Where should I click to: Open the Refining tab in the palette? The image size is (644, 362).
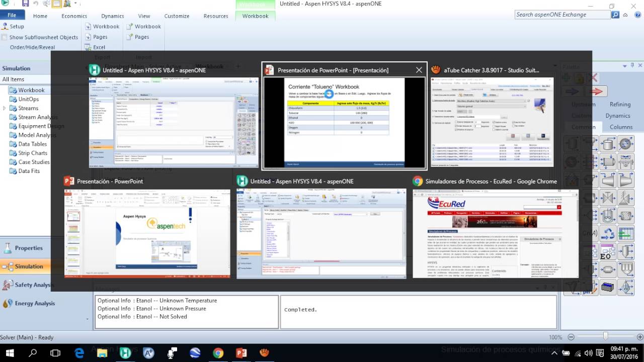click(620, 105)
